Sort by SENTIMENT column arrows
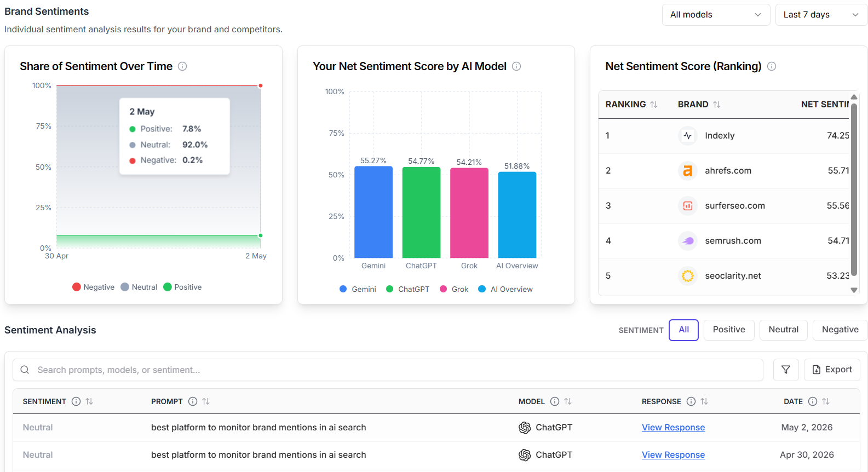868x472 pixels. tap(89, 401)
